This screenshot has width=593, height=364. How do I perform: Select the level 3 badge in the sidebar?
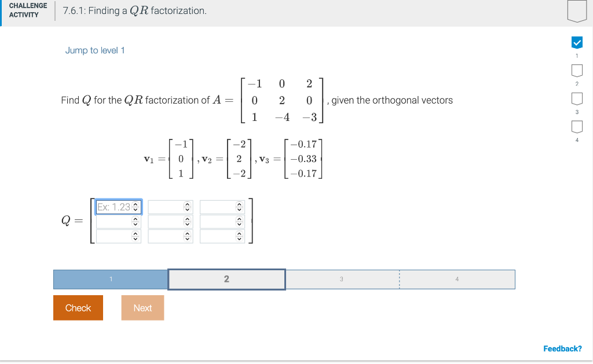576,98
